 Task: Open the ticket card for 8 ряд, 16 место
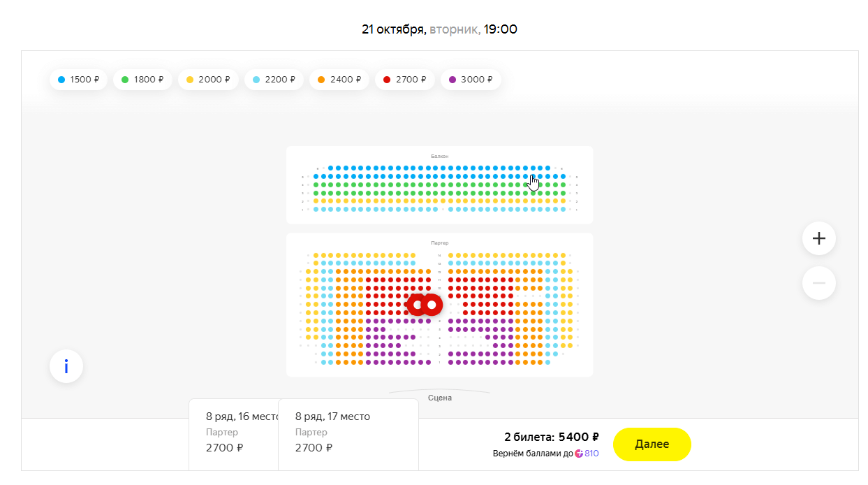pos(234,433)
